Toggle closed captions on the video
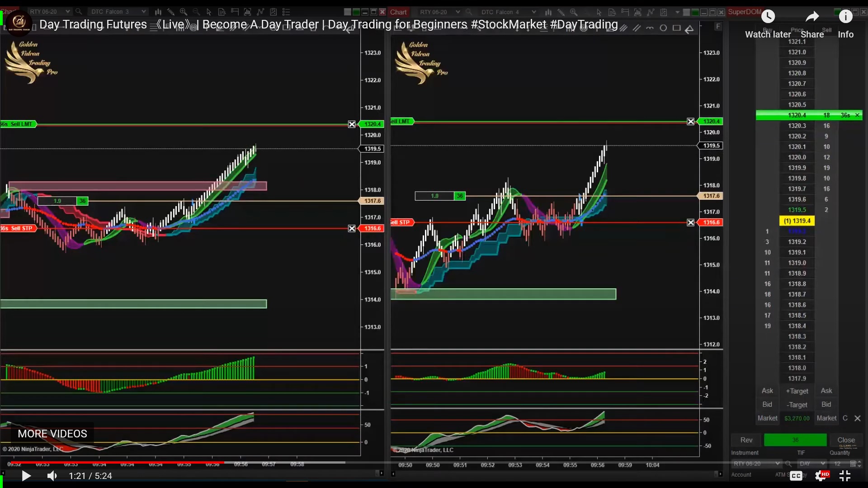 [796, 476]
